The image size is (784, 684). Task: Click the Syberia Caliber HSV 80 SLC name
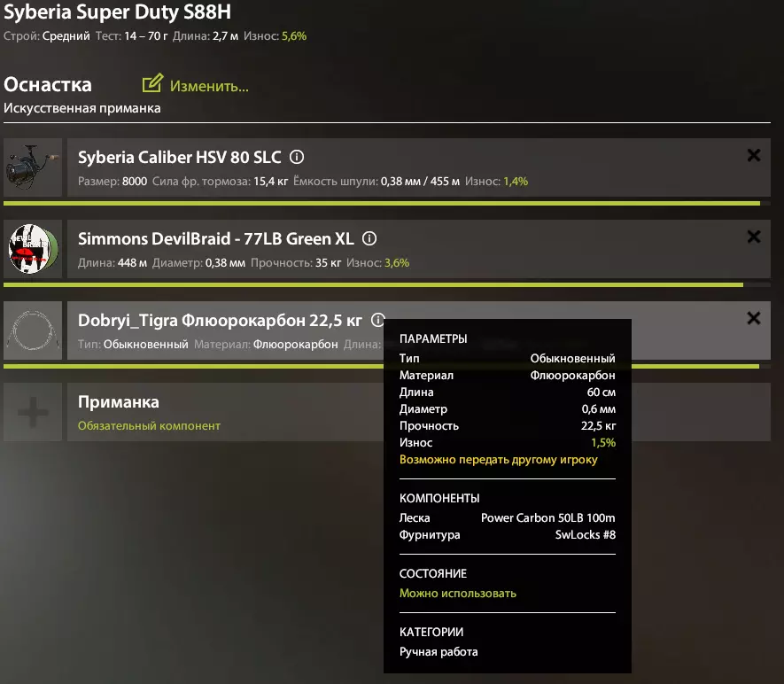(x=179, y=158)
